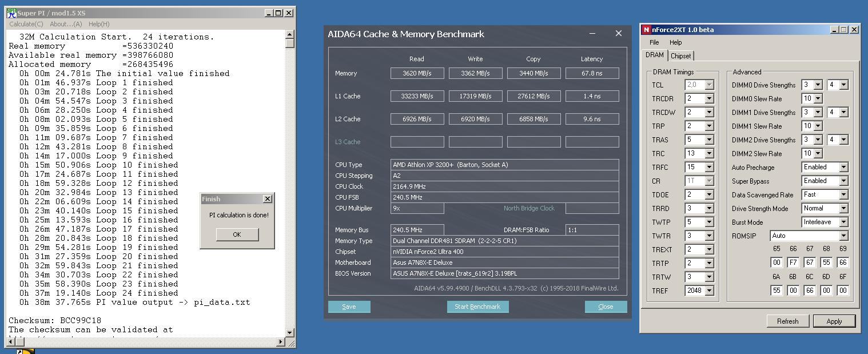Click the Checksum: BCC99C18 line
The height and width of the screenshot is (354, 868).
point(55,320)
